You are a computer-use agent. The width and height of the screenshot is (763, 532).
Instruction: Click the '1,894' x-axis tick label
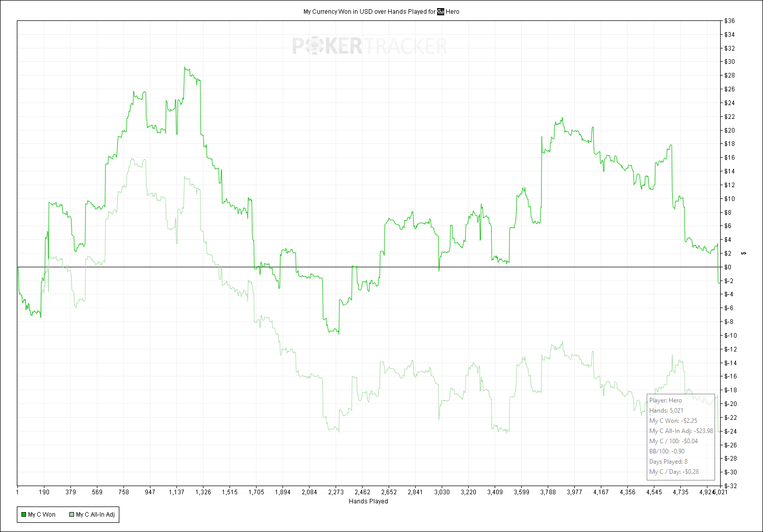pyautogui.click(x=283, y=492)
